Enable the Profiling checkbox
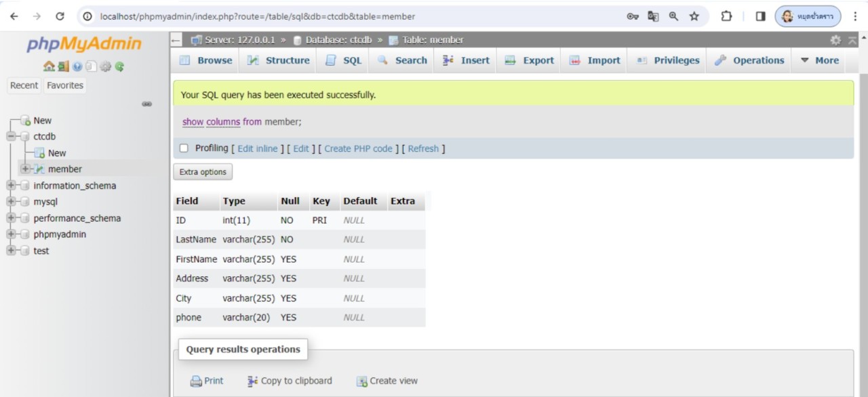The height and width of the screenshot is (397, 868). 184,148
